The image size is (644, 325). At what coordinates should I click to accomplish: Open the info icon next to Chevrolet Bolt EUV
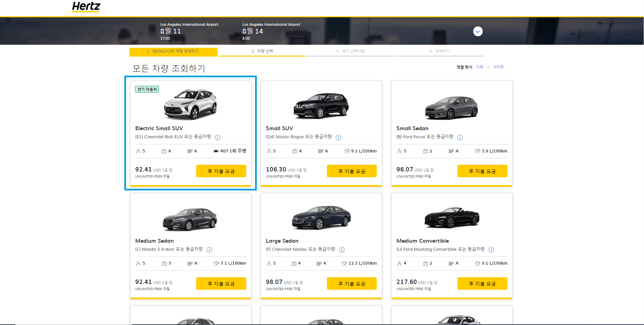(218, 138)
